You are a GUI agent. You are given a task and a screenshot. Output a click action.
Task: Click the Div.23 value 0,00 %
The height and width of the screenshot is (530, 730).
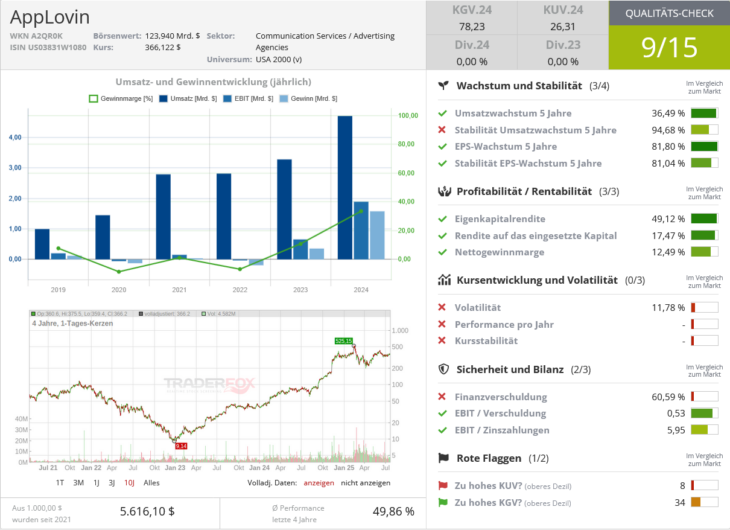coord(563,61)
